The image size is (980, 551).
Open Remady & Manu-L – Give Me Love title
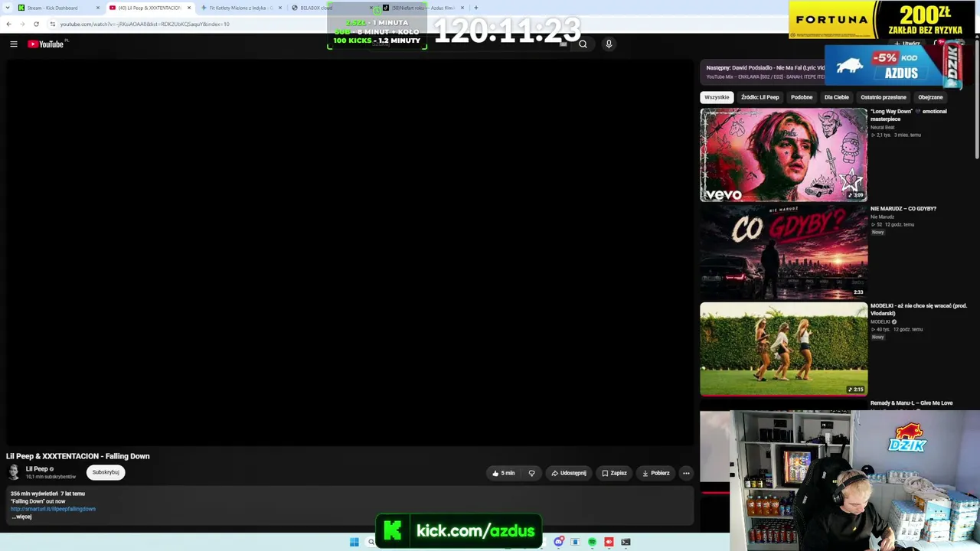click(x=912, y=403)
